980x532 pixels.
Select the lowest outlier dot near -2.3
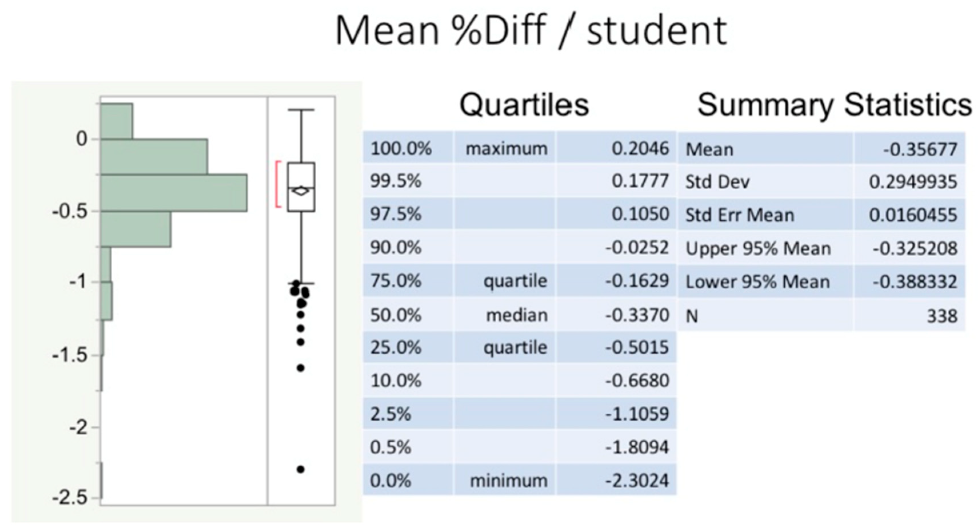(301, 470)
